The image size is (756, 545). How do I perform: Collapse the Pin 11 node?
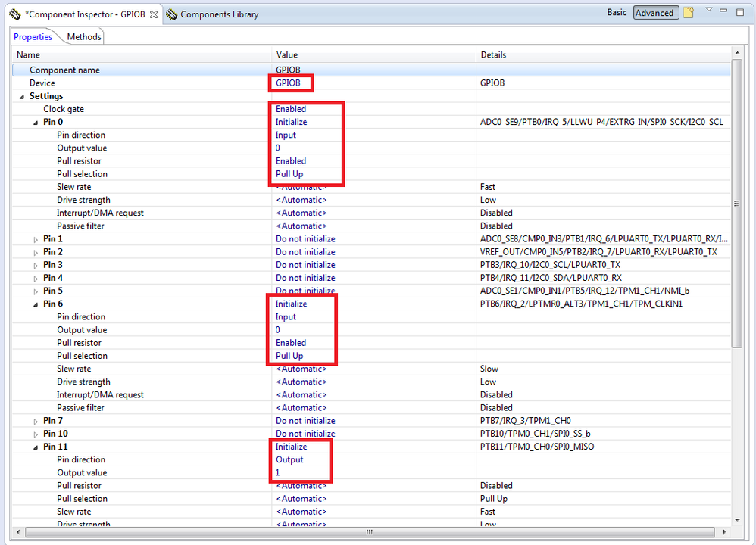click(x=35, y=447)
